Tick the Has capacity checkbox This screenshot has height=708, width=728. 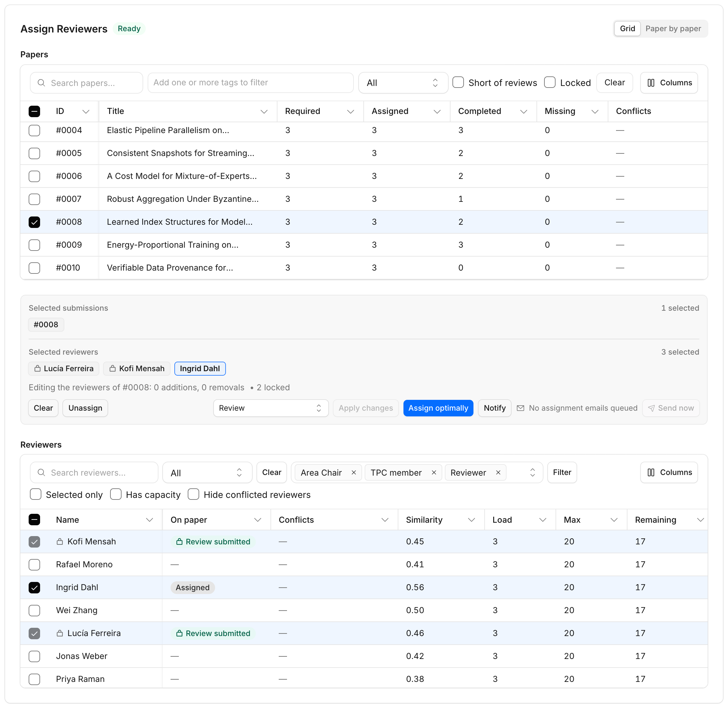(x=115, y=494)
